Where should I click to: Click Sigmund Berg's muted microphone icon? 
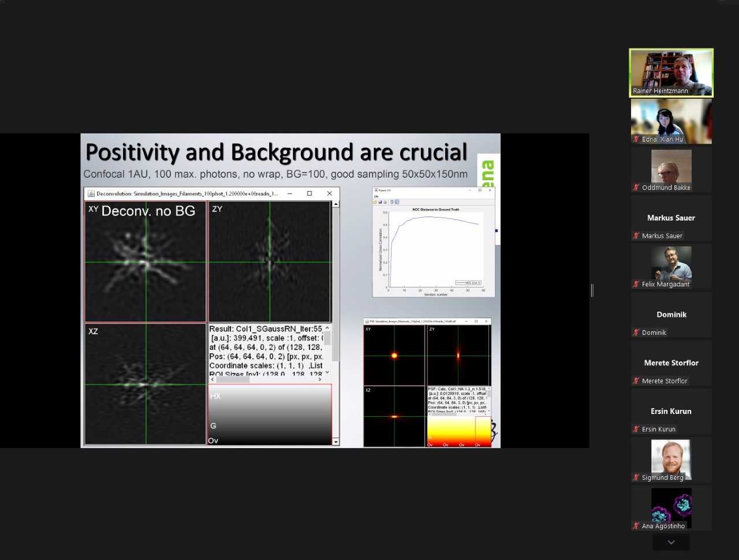tap(636, 477)
